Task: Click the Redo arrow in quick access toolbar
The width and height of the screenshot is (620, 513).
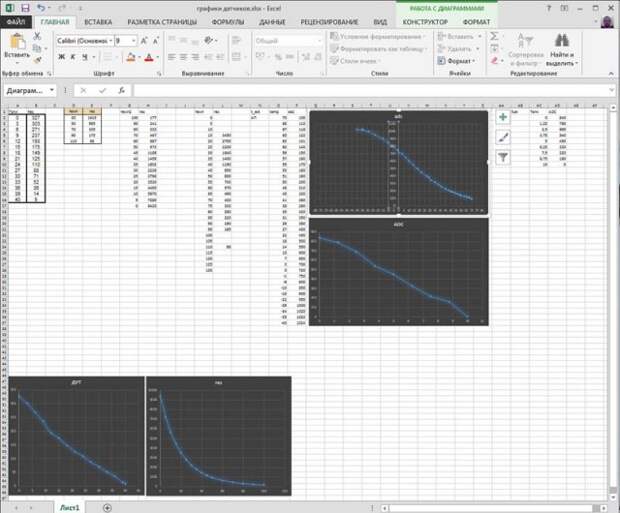Action: pos(62,8)
